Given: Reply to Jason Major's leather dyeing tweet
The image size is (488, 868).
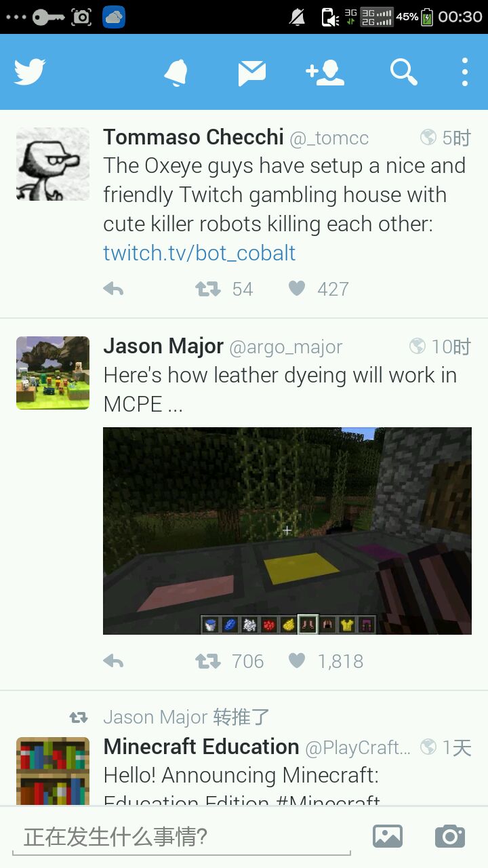Looking at the screenshot, I should [x=113, y=661].
